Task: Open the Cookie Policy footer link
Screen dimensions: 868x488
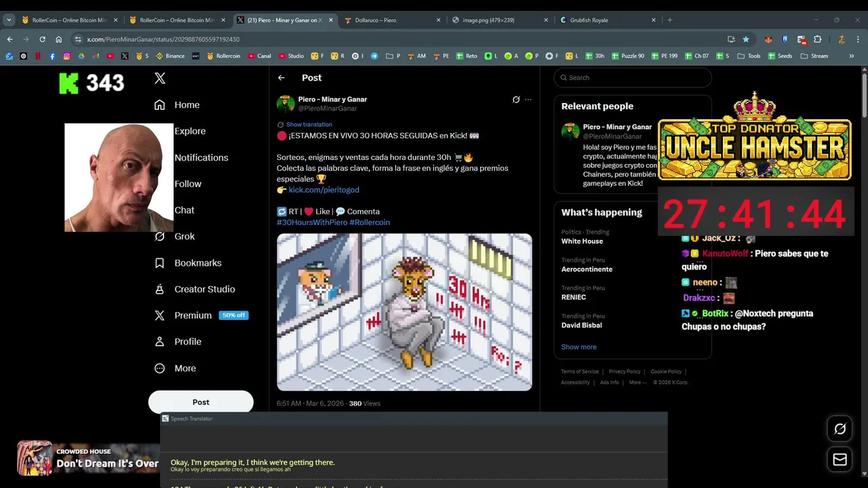Action: 666,371
